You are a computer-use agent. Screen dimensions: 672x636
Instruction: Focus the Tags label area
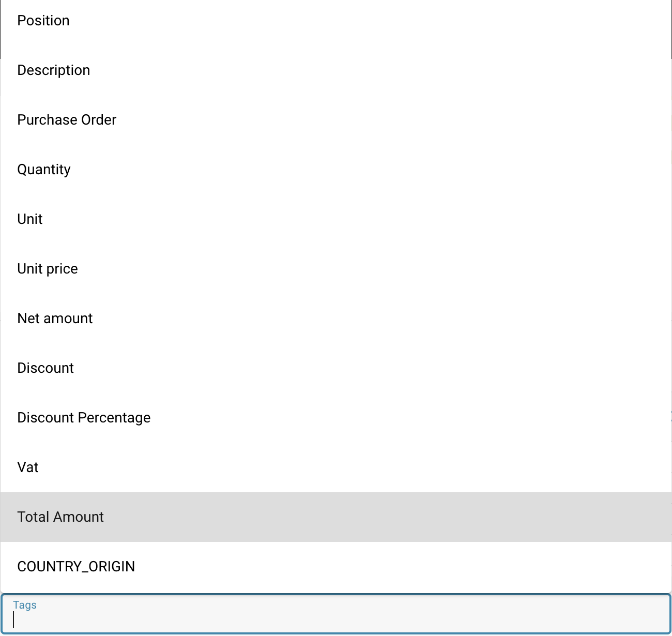[24, 605]
